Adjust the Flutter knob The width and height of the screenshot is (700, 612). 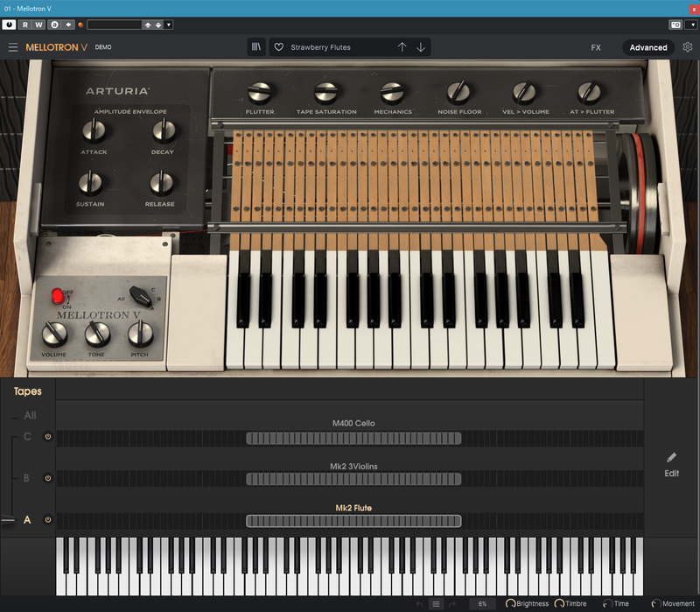259,93
